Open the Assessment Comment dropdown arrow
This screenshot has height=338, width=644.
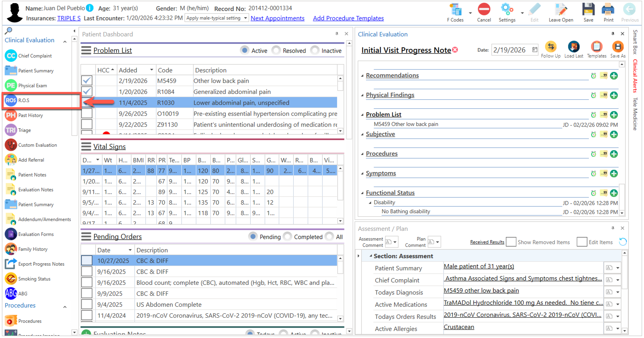(395, 242)
